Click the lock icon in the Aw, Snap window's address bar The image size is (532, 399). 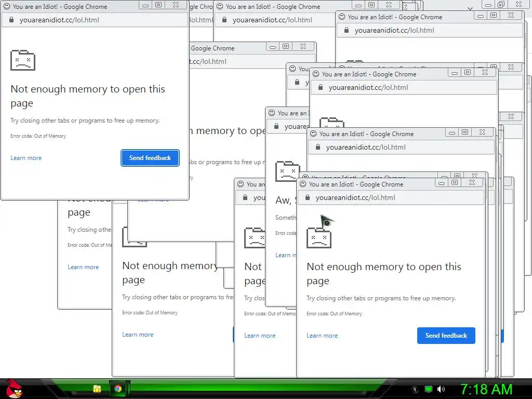tap(276, 126)
